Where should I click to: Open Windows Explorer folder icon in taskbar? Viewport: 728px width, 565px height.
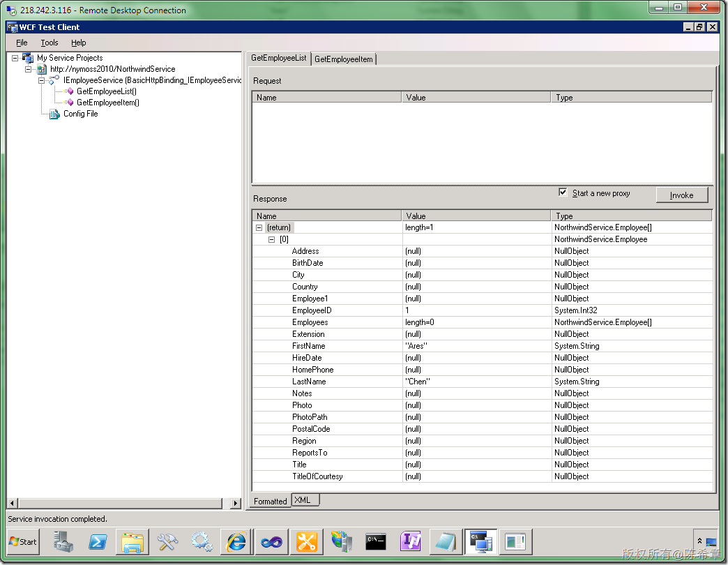[132, 542]
